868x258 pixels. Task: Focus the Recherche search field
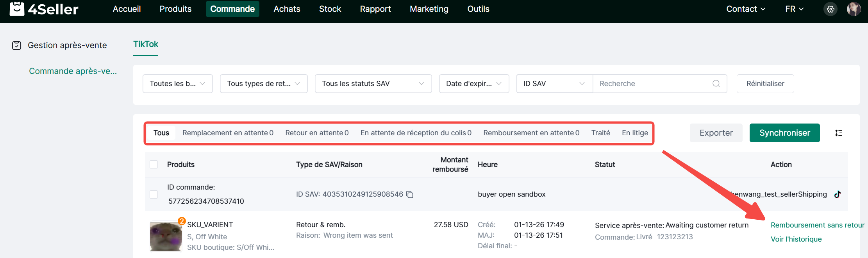(x=652, y=84)
